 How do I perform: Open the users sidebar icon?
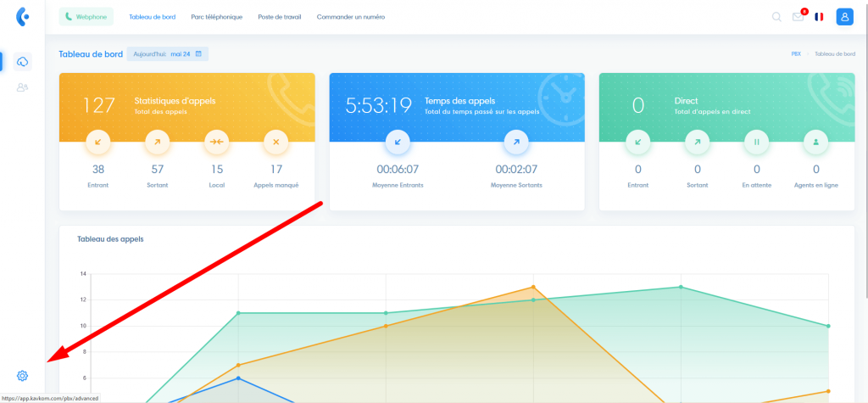pos(23,87)
